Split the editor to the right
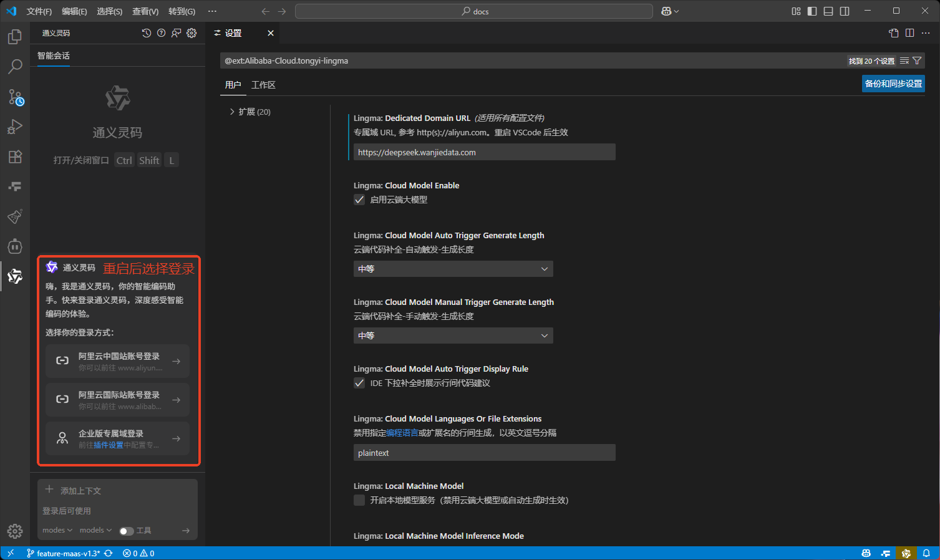The height and width of the screenshot is (560, 940). click(910, 33)
